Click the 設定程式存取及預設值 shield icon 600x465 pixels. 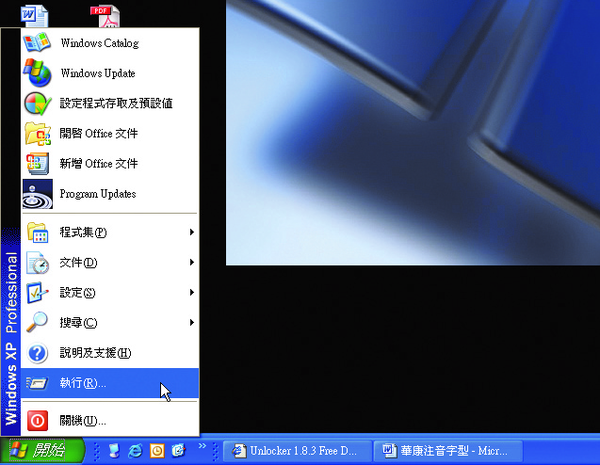[38, 103]
